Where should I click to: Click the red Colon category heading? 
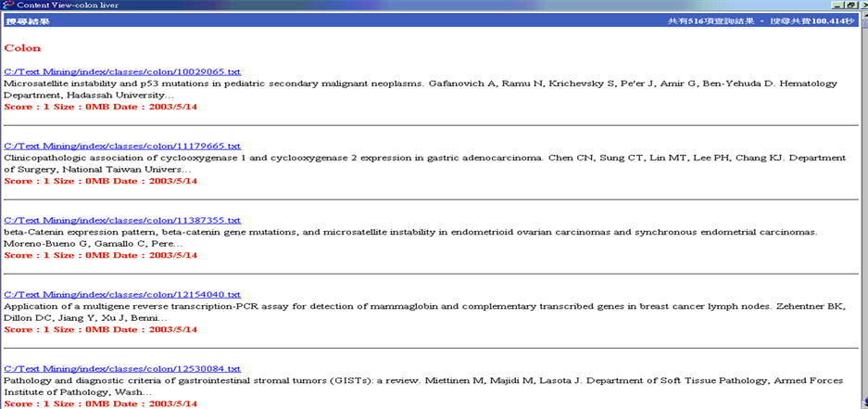[x=22, y=47]
